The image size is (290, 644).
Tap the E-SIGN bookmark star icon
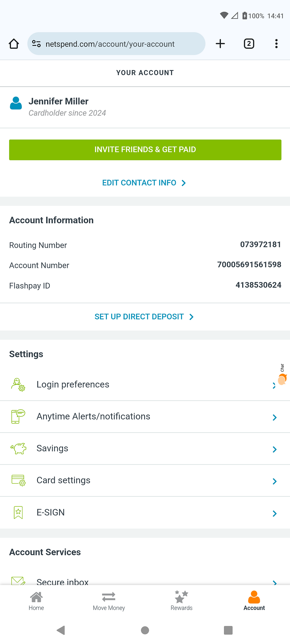click(18, 512)
